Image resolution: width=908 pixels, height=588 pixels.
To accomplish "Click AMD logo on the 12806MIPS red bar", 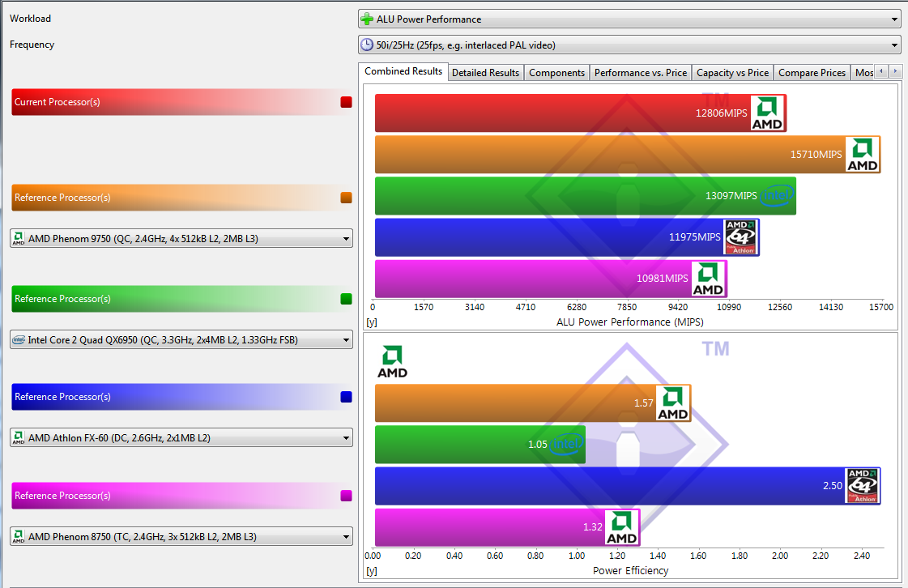I will point(767,113).
